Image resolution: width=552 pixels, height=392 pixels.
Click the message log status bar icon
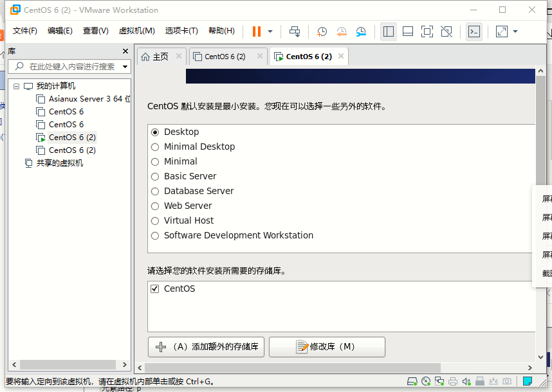pyautogui.click(x=528, y=381)
